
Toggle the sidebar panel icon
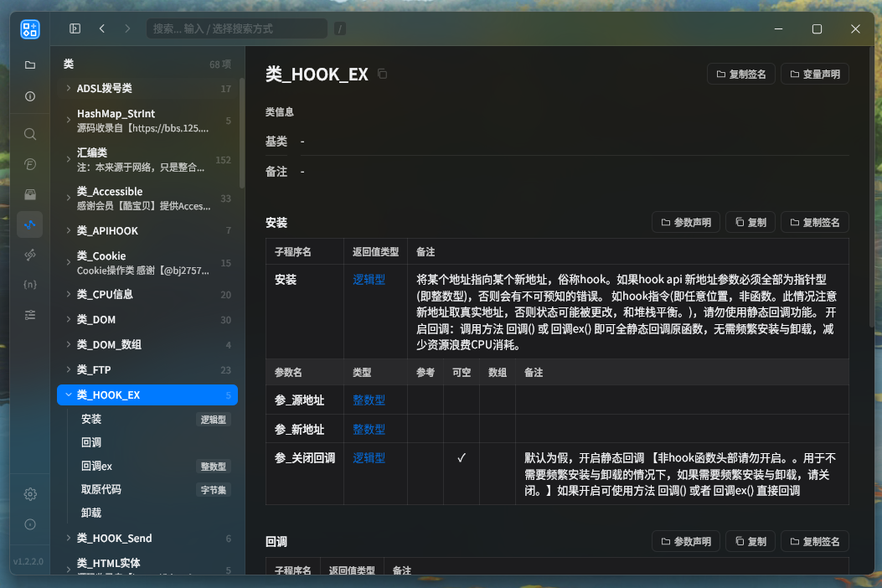[75, 28]
